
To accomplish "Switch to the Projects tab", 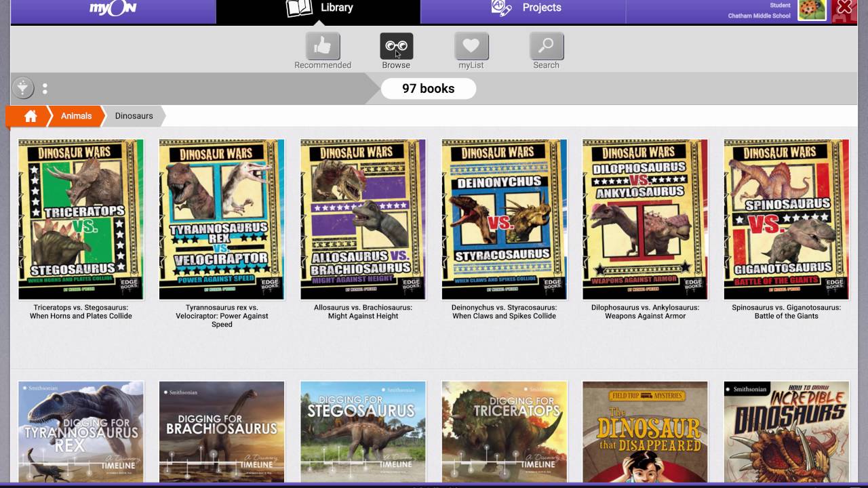I will 523,11.
